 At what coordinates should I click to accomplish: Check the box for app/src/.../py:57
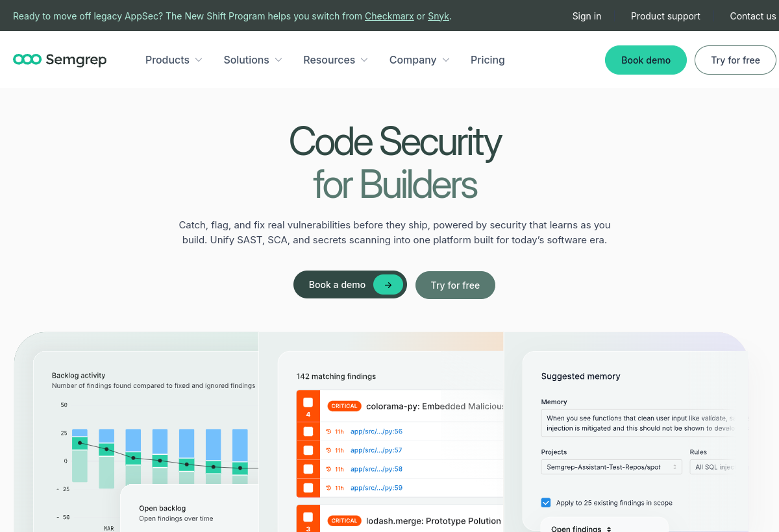308,450
